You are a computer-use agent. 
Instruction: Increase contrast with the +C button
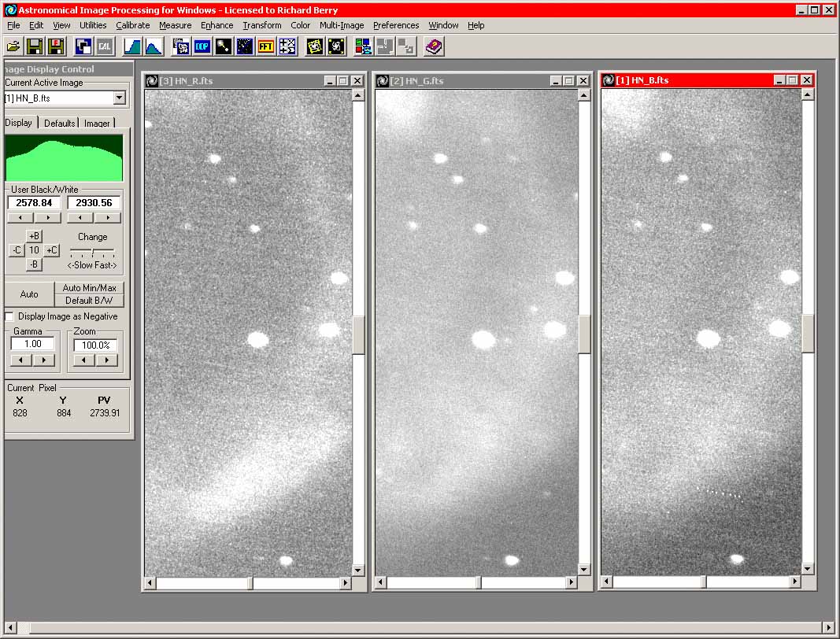51,250
